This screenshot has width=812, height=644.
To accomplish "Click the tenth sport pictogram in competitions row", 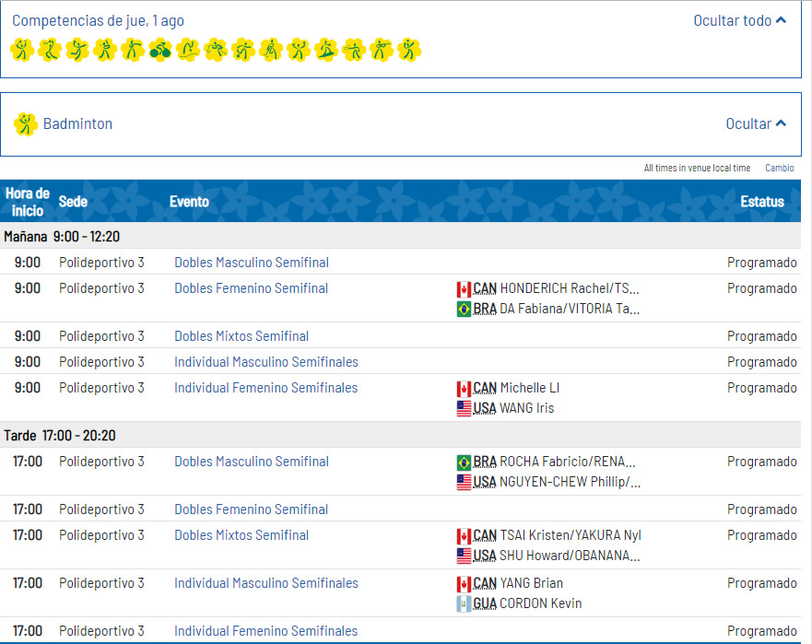I will (x=271, y=51).
